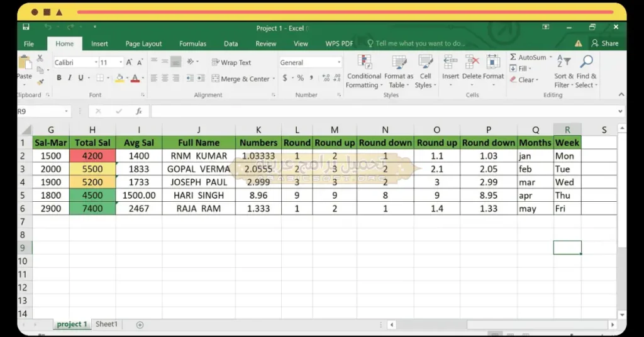Click the Share button
644x337 pixels.
coord(604,43)
